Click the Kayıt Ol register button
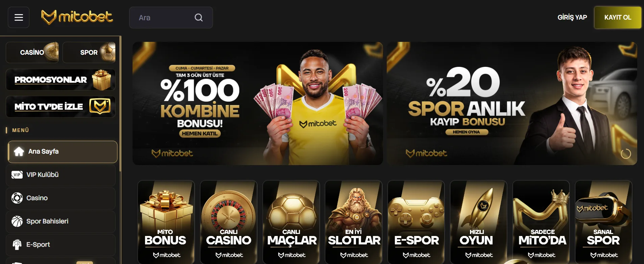 [x=618, y=18]
